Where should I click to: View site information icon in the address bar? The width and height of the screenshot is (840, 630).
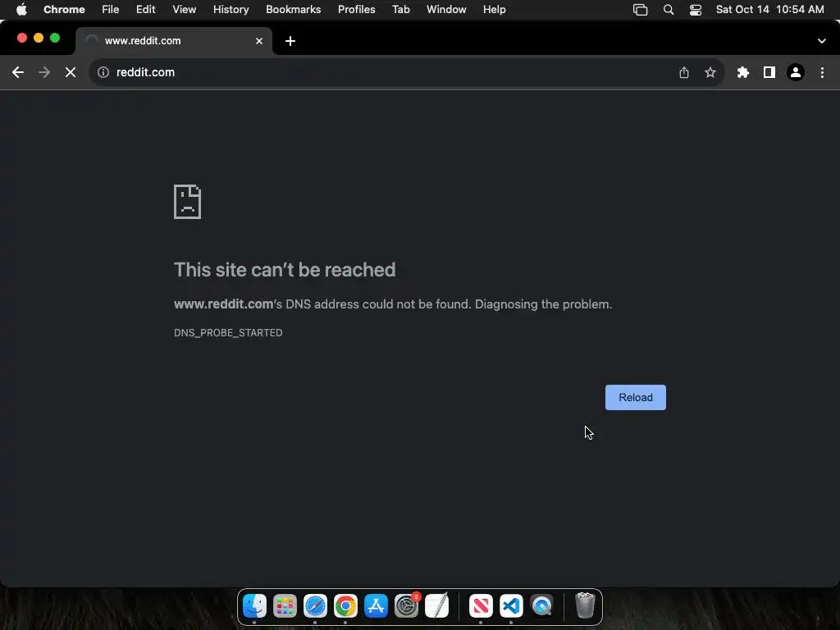[x=103, y=72]
